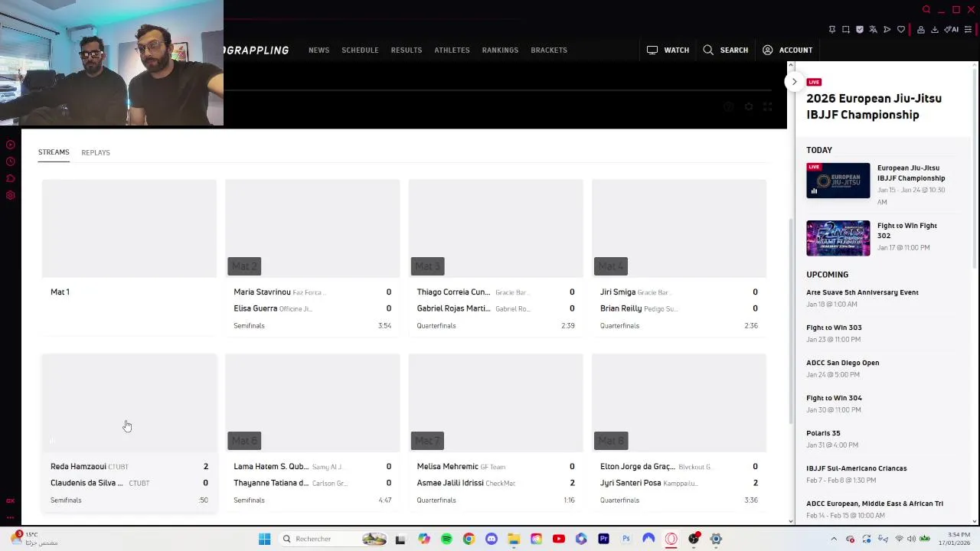Open Spotify from the taskbar
The image size is (980, 551).
click(446, 539)
